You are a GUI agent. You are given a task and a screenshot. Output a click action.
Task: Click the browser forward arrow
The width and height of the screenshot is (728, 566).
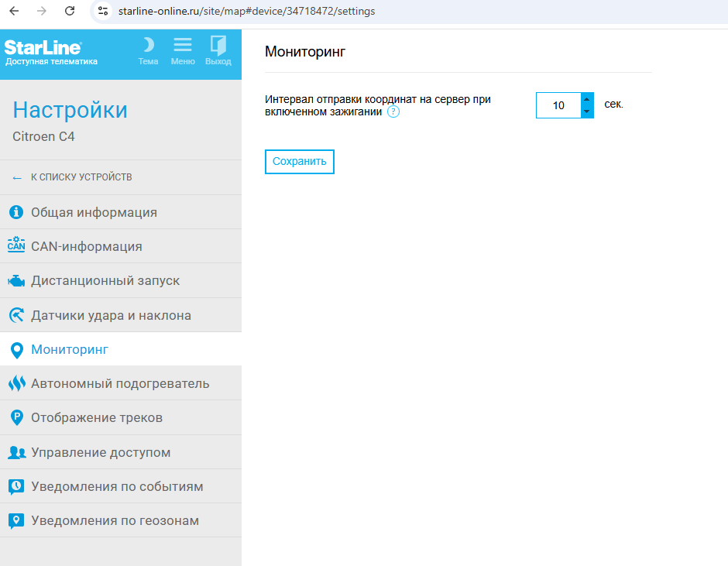click(x=42, y=11)
